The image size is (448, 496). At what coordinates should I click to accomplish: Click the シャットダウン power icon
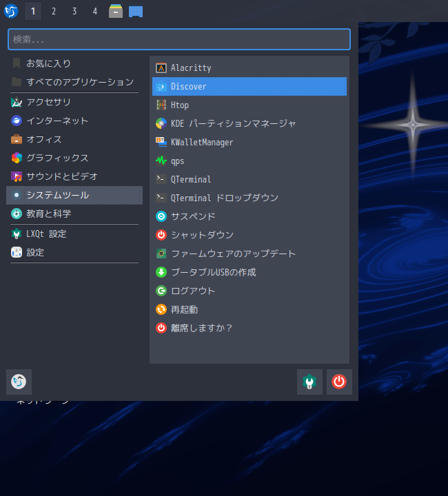[x=161, y=235]
